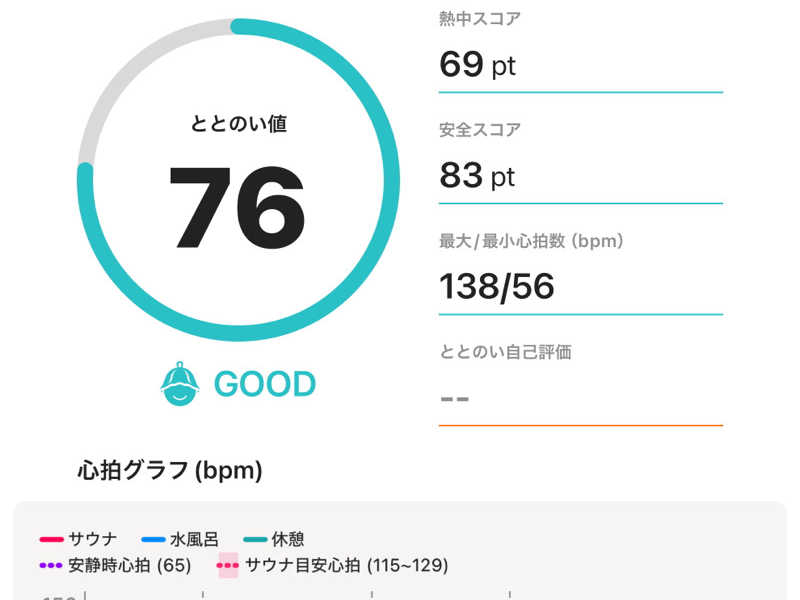Tap the ととのい自己評価 label

505,352
